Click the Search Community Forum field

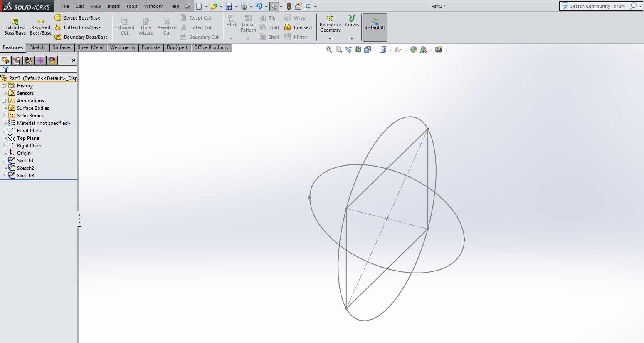(x=597, y=6)
